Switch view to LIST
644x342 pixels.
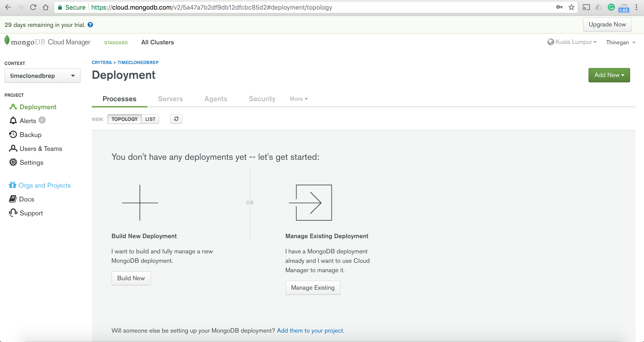(x=150, y=119)
